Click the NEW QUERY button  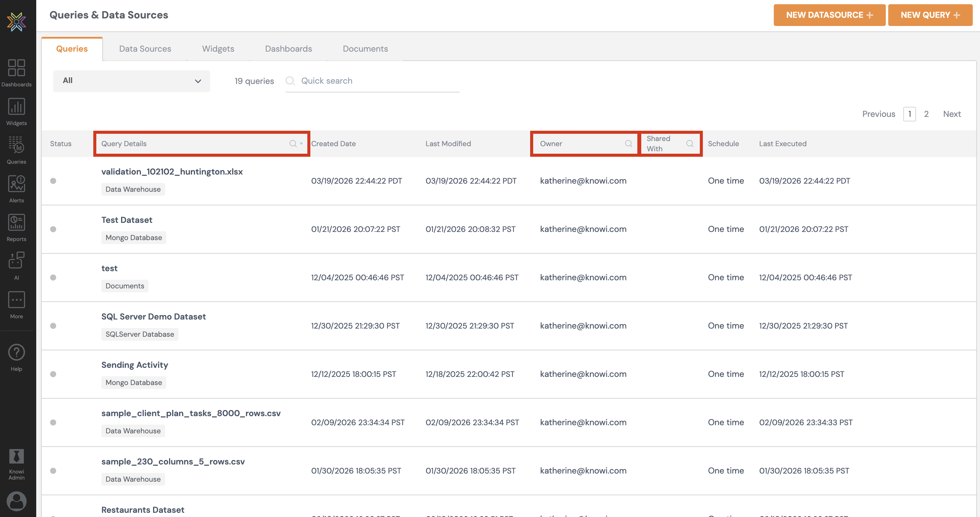pyautogui.click(x=930, y=15)
